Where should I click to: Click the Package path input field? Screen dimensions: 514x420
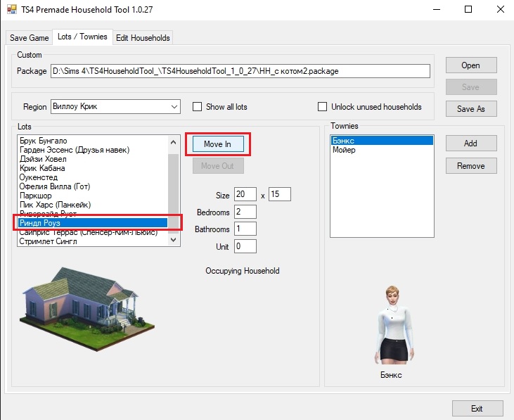(239, 71)
